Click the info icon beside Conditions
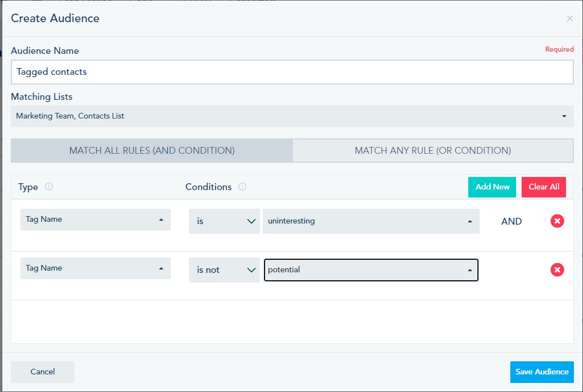The image size is (583, 392). coord(242,187)
